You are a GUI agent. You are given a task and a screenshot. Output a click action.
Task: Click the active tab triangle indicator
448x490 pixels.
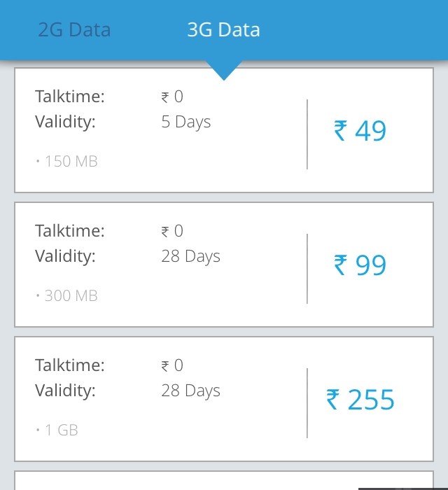click(x=224, y=70)
